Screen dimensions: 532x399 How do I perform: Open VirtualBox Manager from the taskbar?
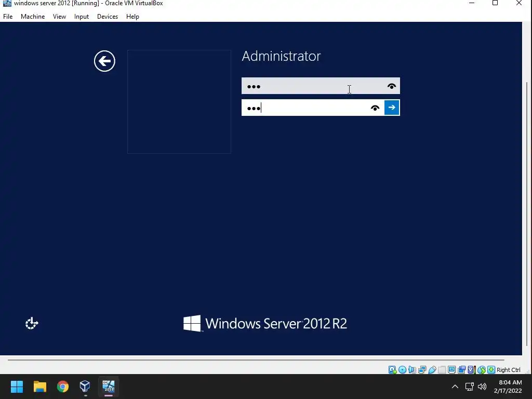85,387
